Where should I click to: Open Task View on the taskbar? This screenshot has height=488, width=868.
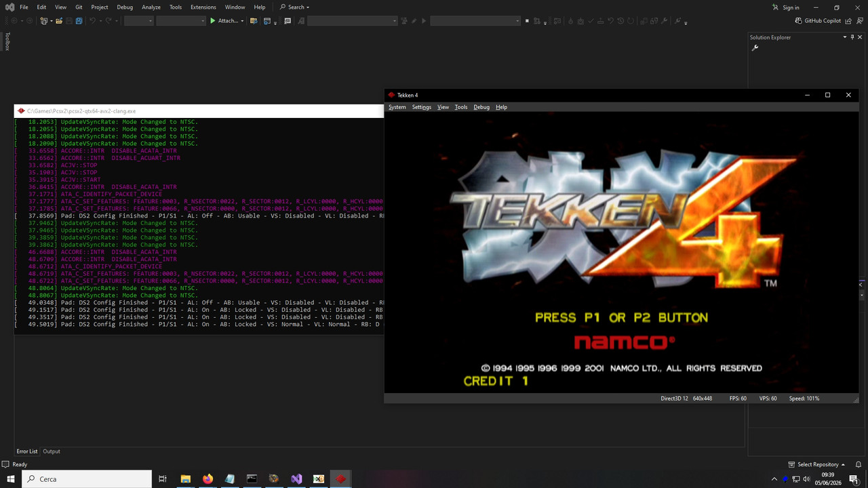pyautogui.click(x=163, y=479)
